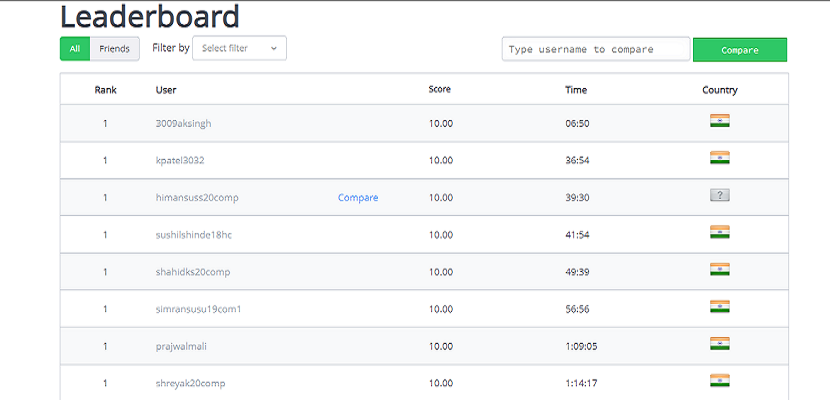Open 3009aksingh user profile
The height and width of the screenshot is (400, 830).
click(184, 123)
